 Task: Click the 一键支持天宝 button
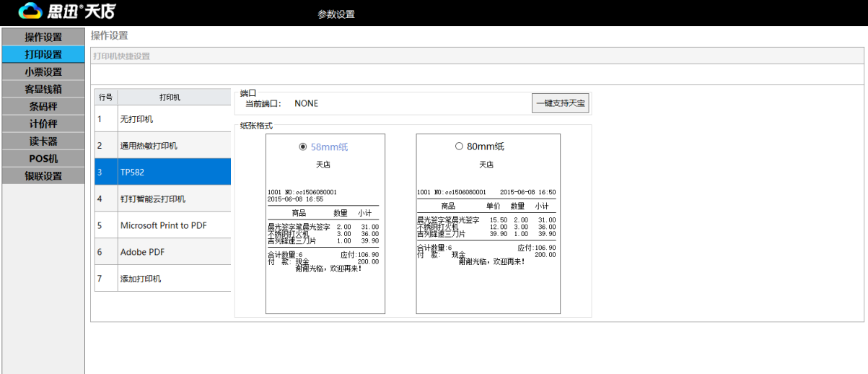click(561, 103)
